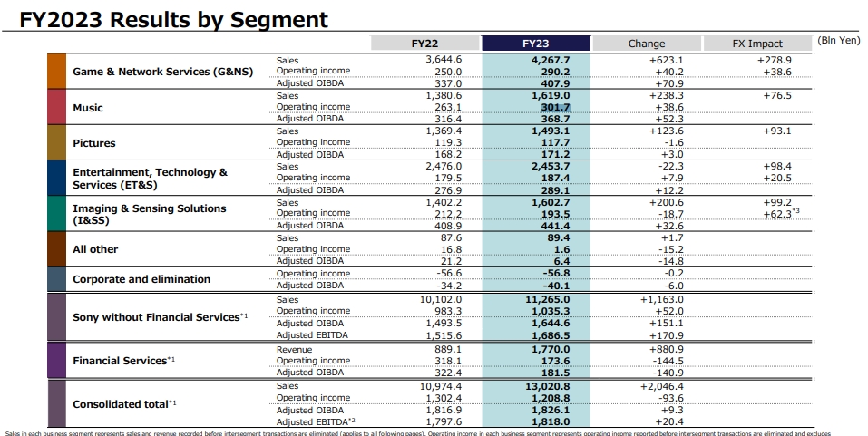Viewport: 868px width, 436px height.
Task: Click the red color block beside Music
Action: click(x=56, y=107)
